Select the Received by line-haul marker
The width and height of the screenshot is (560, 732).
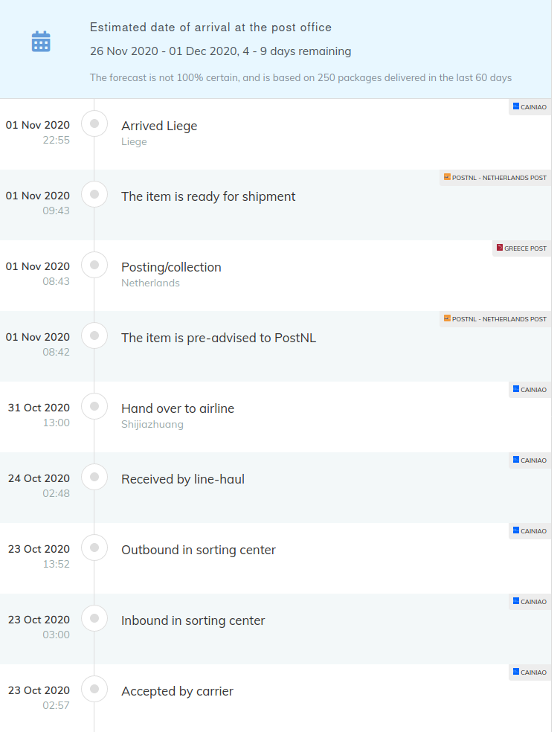coord(94,477)
